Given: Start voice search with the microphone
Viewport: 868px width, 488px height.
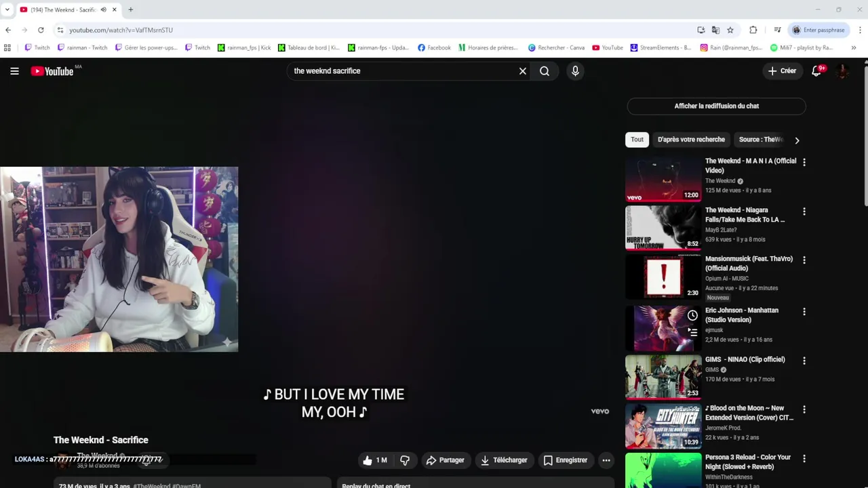Looking at the screenshot, I should coord(575,71).
